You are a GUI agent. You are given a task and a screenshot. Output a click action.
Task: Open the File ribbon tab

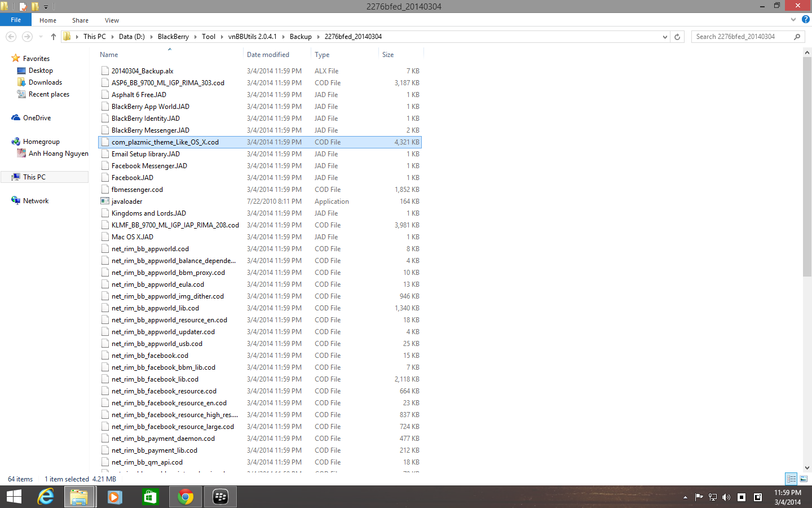(x=16, y=20)
